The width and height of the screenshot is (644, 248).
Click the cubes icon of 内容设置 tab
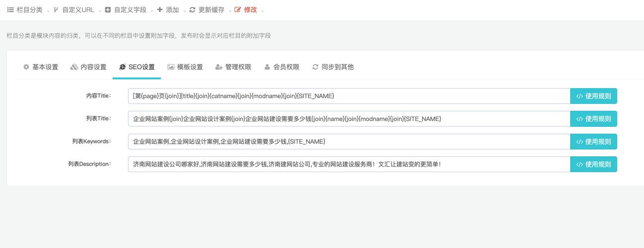[74, 67]
